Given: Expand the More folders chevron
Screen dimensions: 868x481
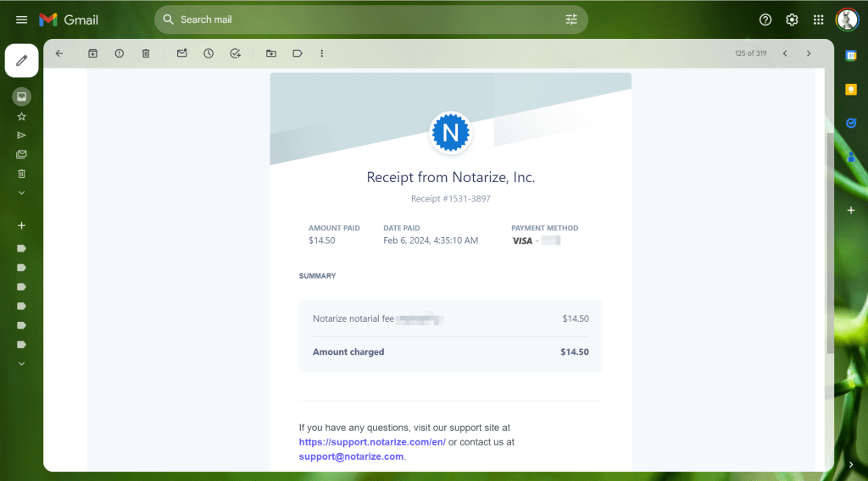Looking at the screenshot, I should [21, 193].
